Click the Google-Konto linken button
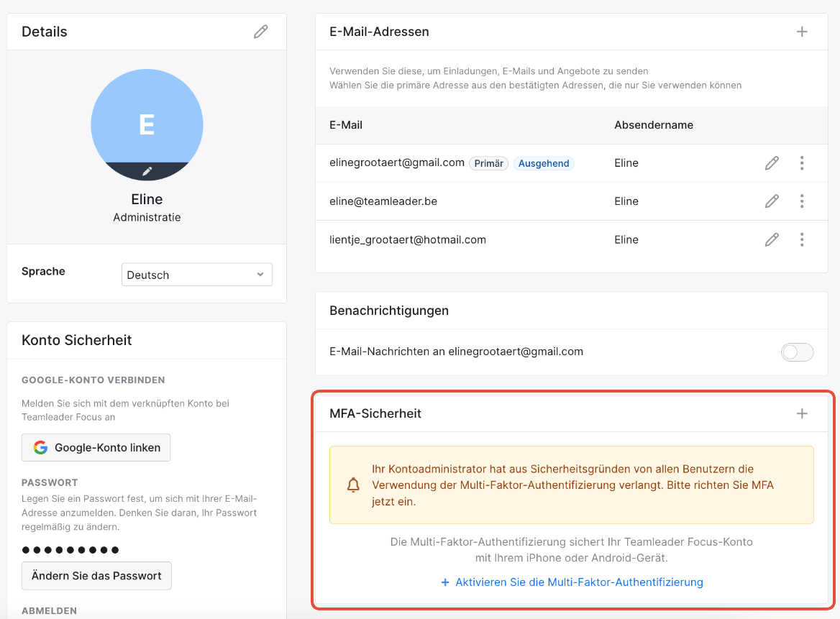This screenshot has height=619, width=840. pyautogui.click(x=96, y=448)
